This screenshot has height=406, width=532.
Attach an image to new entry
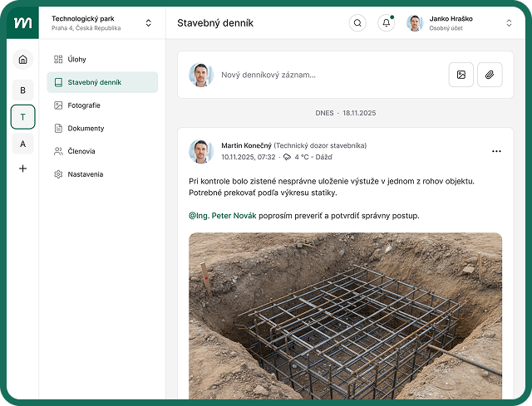pyautogui.click(x=461, y=75)
